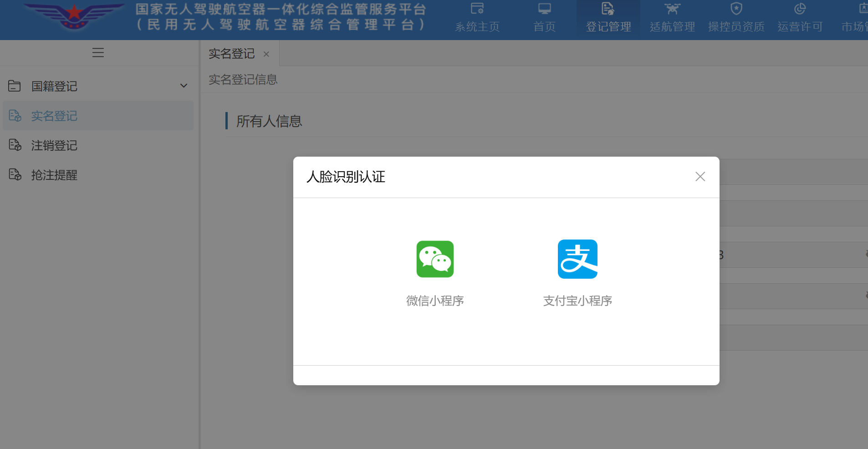Expand the 国籍登记 sidebar group chevron
Image resolution: width=868 pixels, height=449 pixels.
tap(184, 86)
